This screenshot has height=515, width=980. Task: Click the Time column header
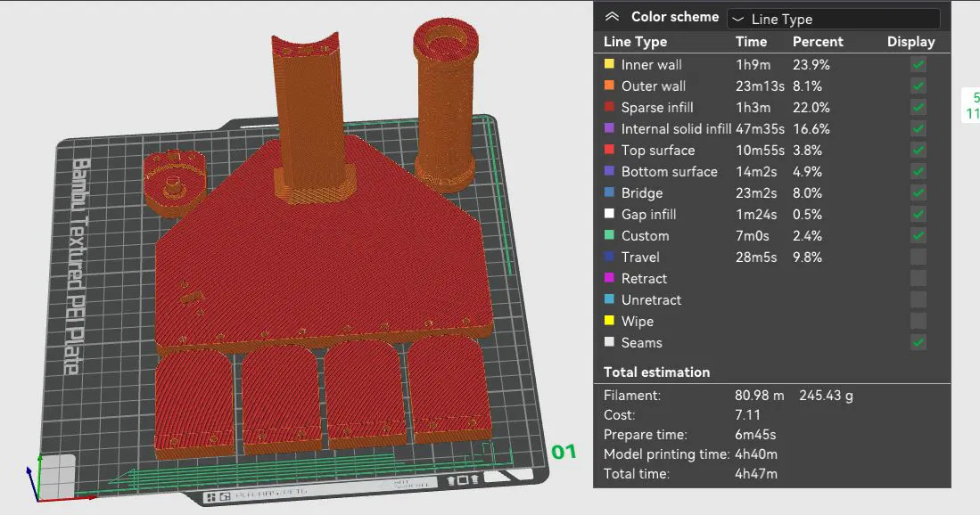pos(751,42)
